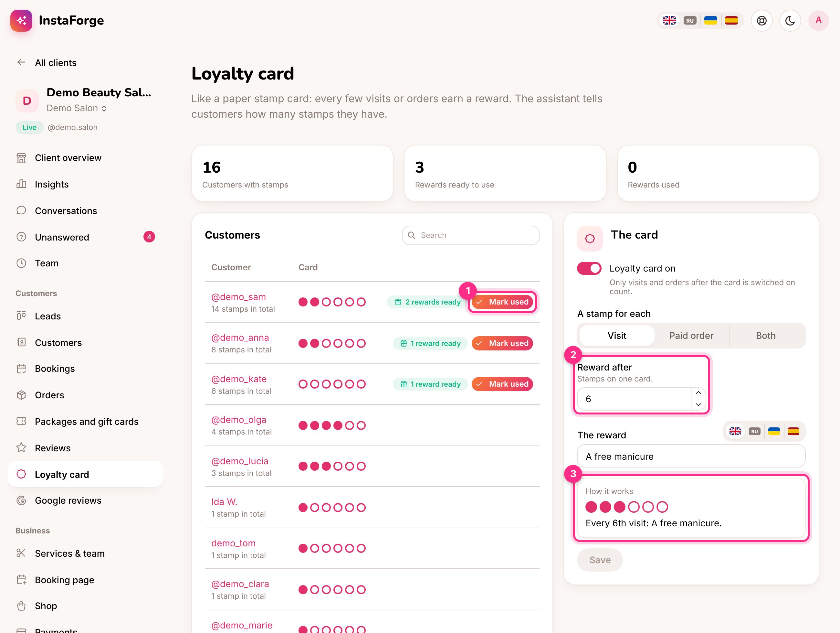Screen dimensions: 840x633
Task: Click the Packages and gift cards icon
Action: click(x=21, y=421)
